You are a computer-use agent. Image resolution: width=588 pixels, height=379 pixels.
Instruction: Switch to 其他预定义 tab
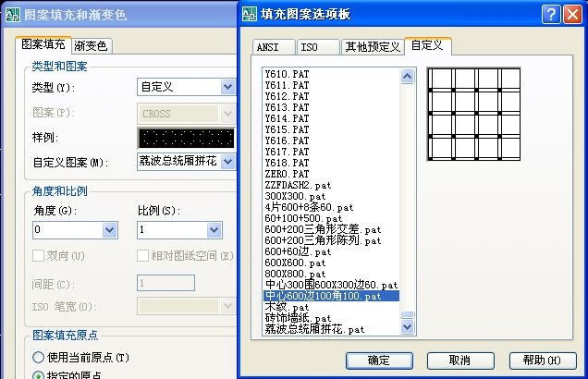pyautogui.click(x=373, y=47)
